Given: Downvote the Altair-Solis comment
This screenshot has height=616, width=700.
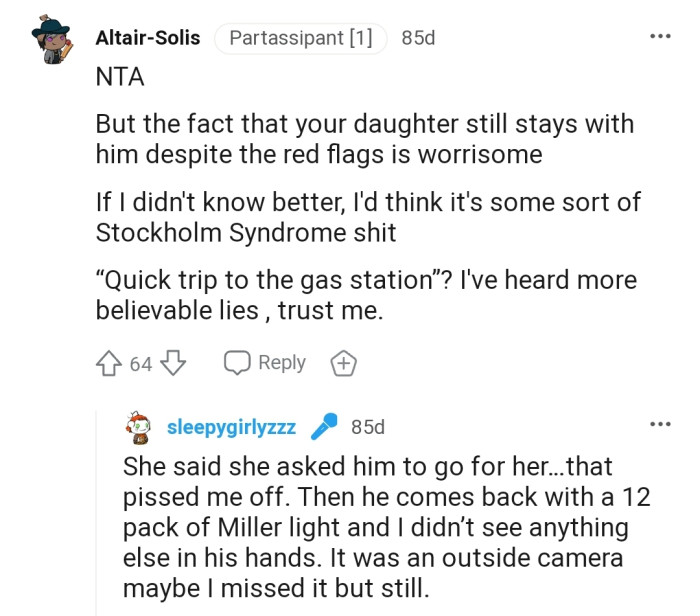Looking at the screenshot, I should (x=174, y=363).
